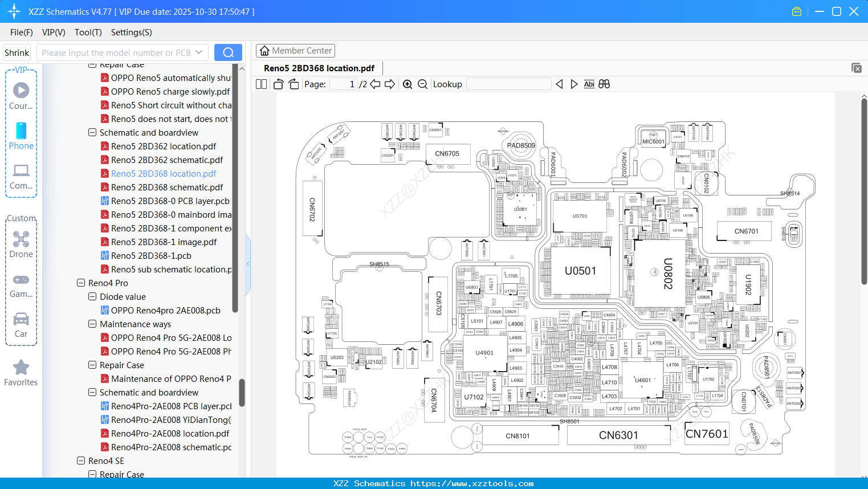Collapse the Schematic and boardview group
Screen dimensions: 868x489
coord(92,132)
